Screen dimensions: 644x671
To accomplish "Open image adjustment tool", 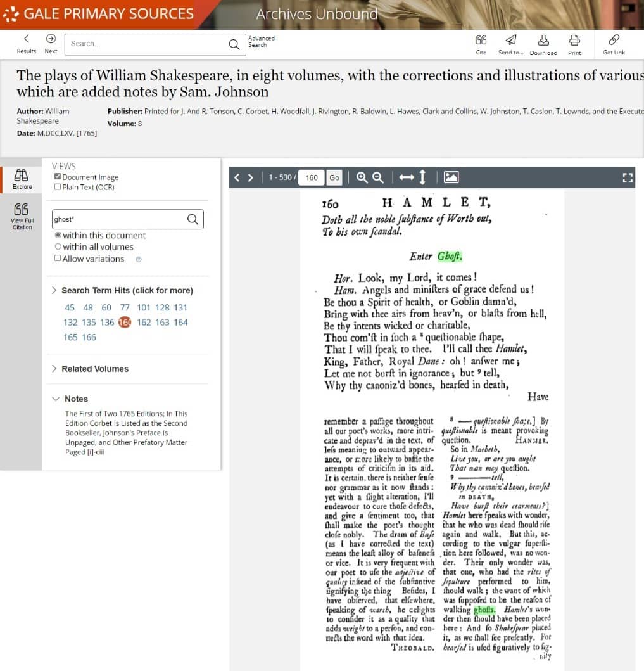I will point(451,177).
